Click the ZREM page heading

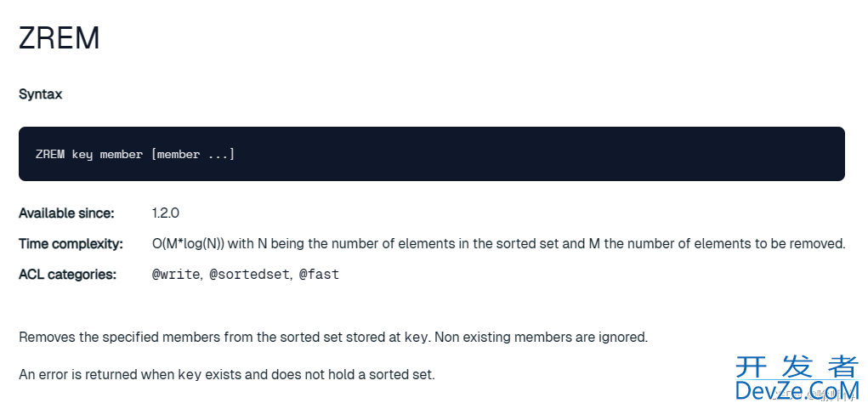tap(60, 39)
